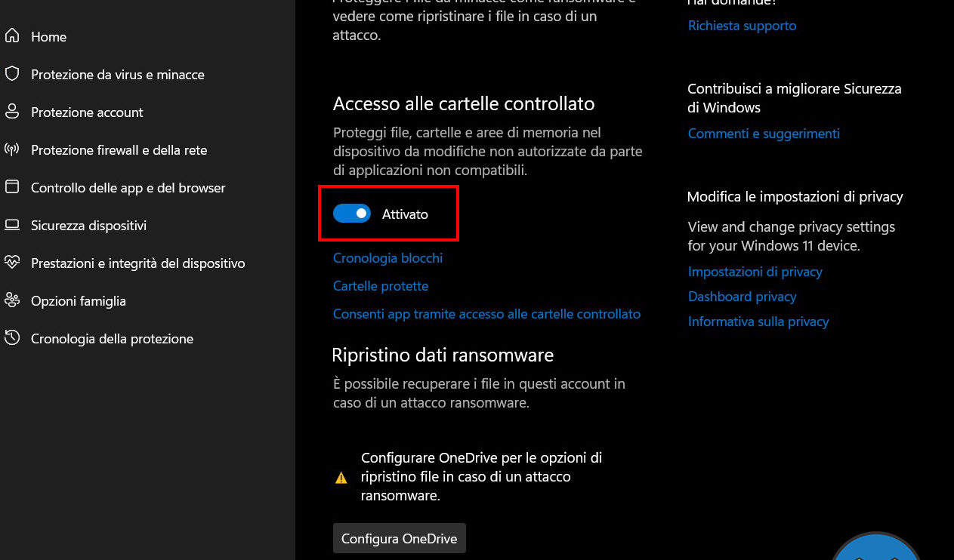Click the family options icon
The width and height of the screenshot is (954, 560).
pyautogui.click(x=11, y=300)
